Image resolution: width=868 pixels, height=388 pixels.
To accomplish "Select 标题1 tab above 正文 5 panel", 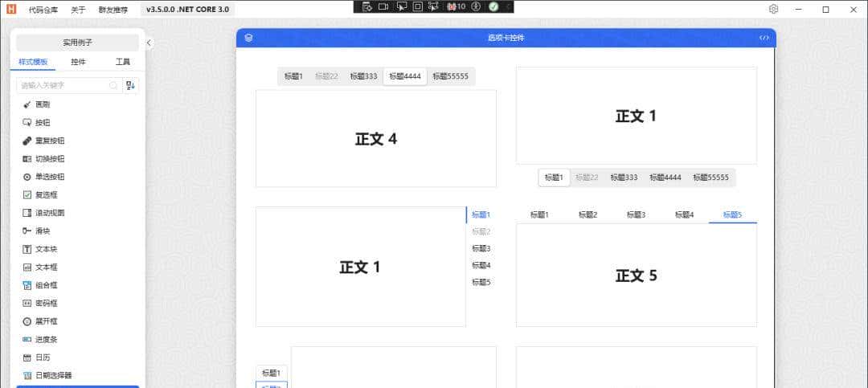I will [x=539, y=214].
